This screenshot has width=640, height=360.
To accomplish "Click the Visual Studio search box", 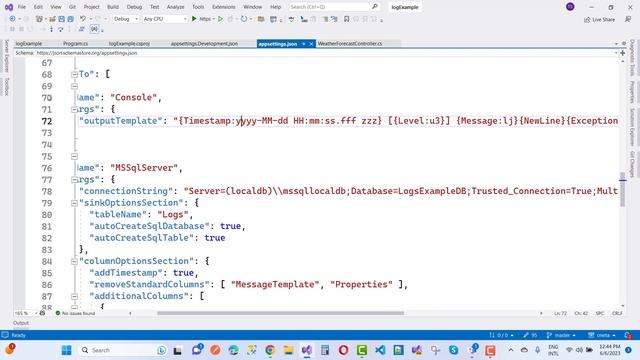I will pos(334,7).
